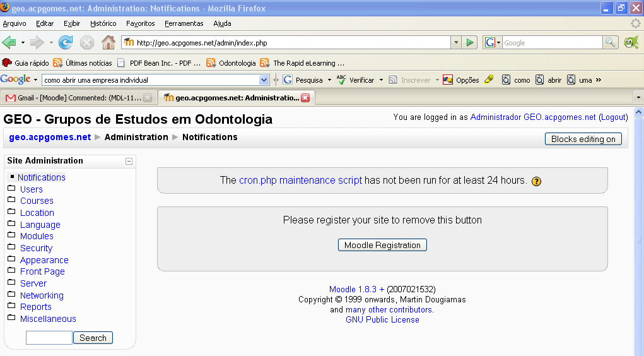The width and height of the screenshot is (644, 356).
Task: Click the browser Back arrow button
Action: point(9,42)
